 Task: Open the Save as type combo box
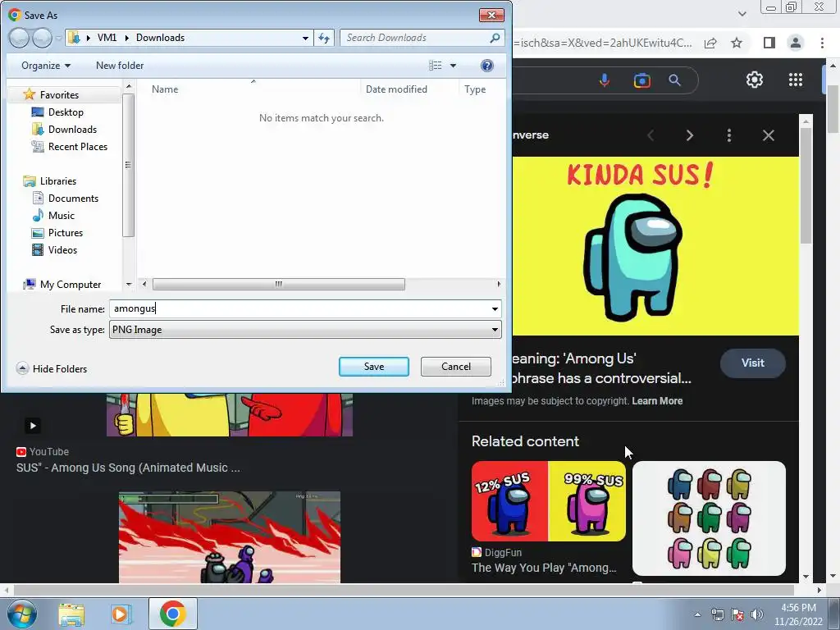coord(305,330)
